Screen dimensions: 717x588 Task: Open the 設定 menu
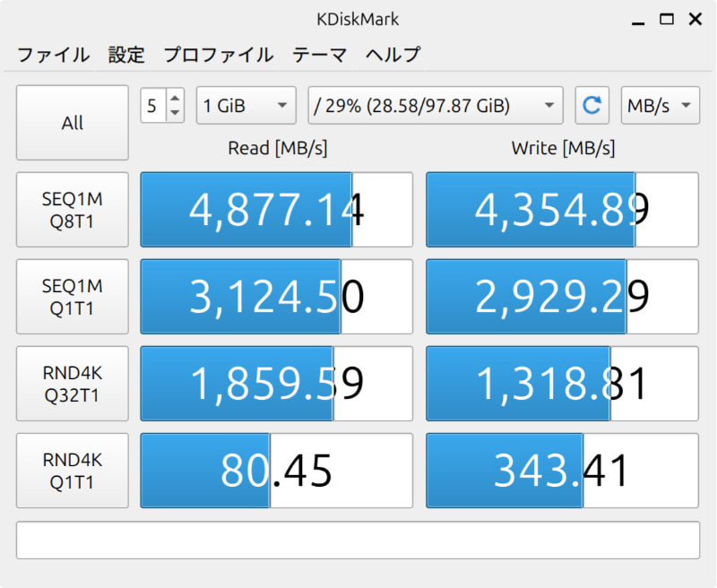[x=126, y=55]
